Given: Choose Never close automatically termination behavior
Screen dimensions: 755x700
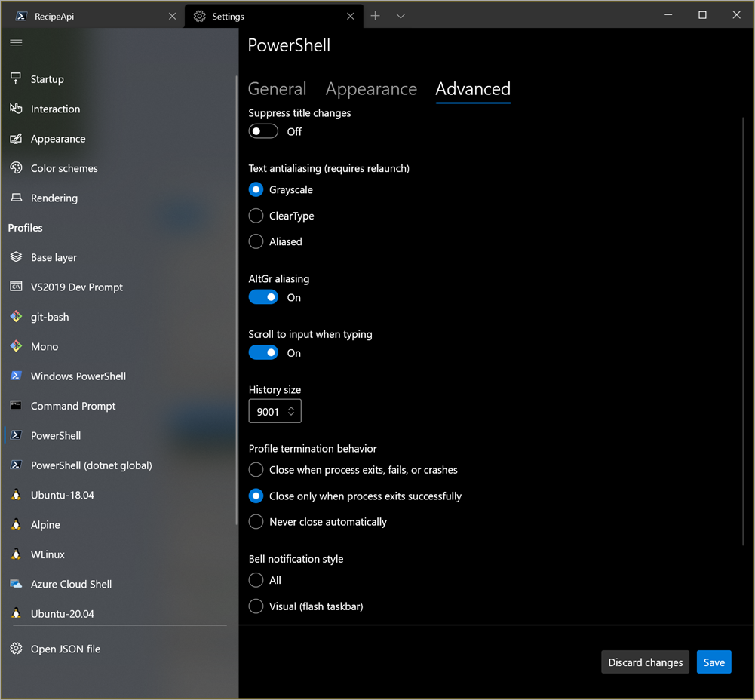Looking at the screenshot, I should point(256,521).
